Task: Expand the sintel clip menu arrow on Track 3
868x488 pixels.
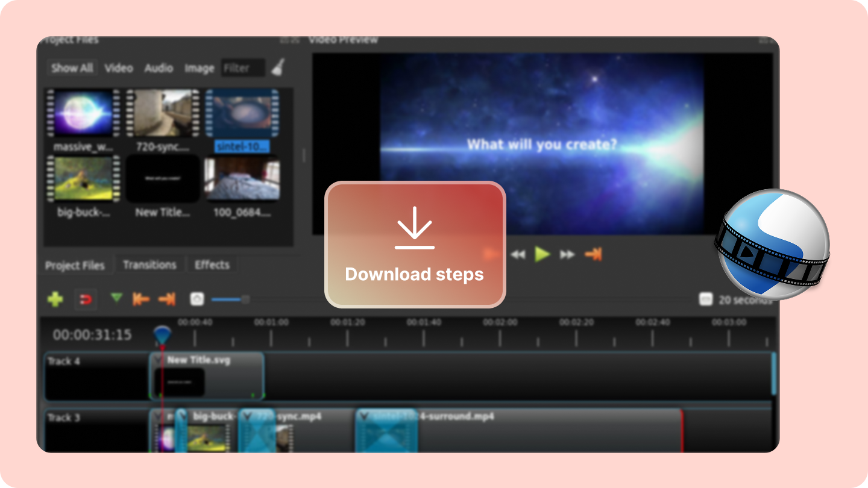Action: pos(363,416)
